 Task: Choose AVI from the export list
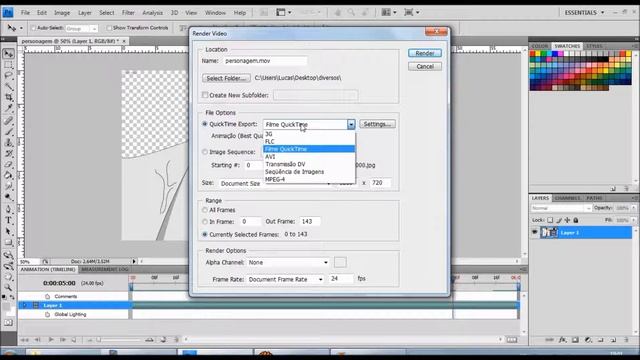309,157
